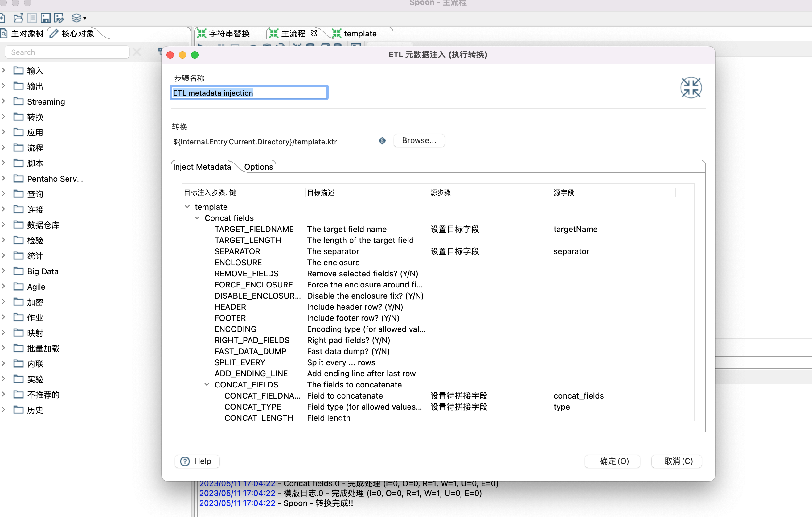Expand the Streaming folder
812x517 pixels.
4,101
